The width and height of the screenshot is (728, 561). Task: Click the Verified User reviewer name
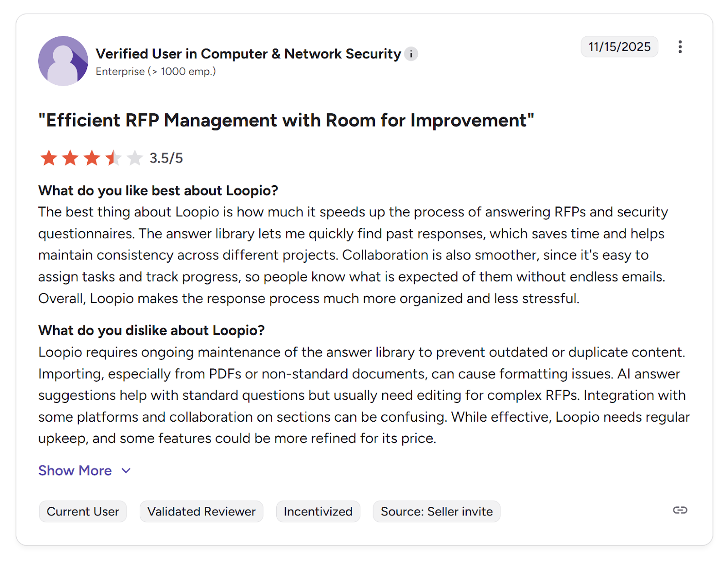coord(248,54)
